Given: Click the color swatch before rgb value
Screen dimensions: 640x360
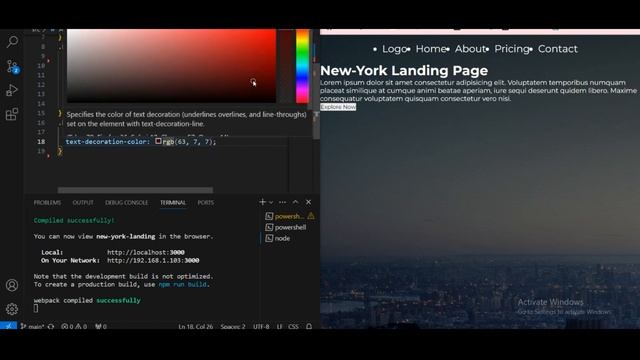Looking at the screenshot, I should point(158,141).
